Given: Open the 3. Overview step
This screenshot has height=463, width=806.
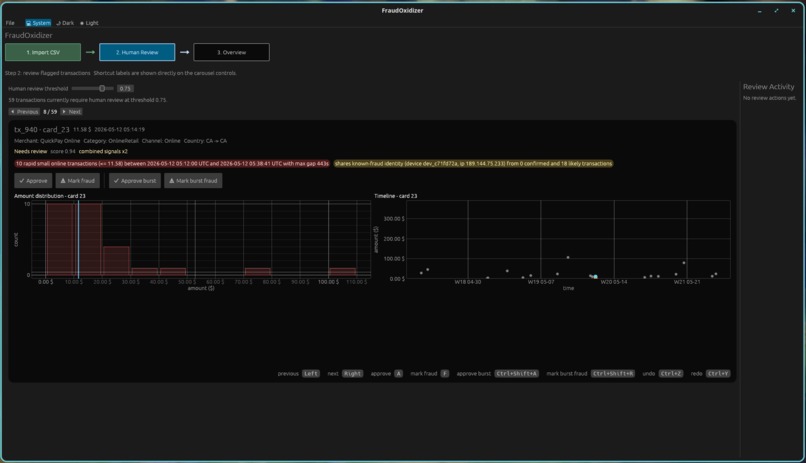Looking at the screenshot, I should coord(231,52).
